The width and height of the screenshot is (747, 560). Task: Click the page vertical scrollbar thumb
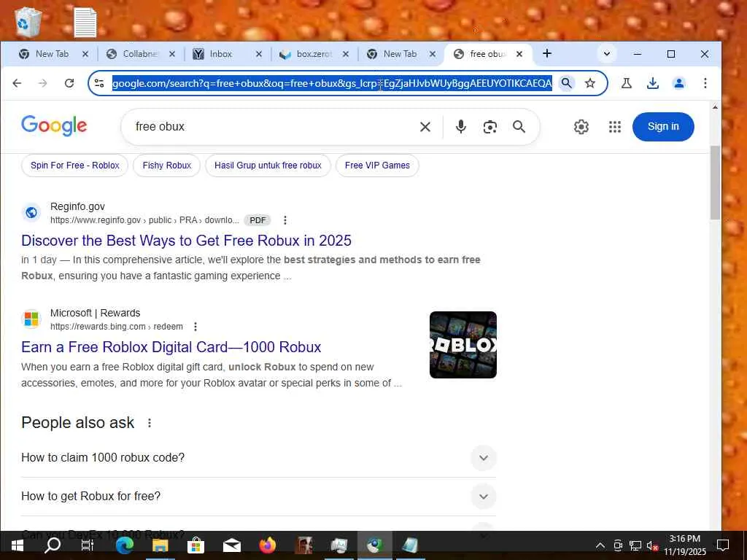[x=715, y=183]
